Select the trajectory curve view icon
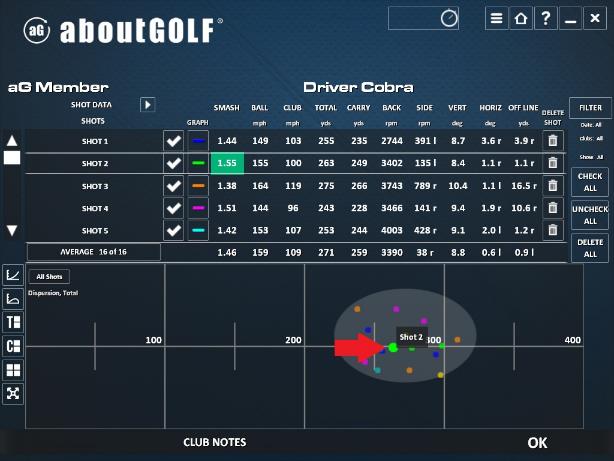Image resolution: width=614 pixels, height=461 pixels. point(13,299)
